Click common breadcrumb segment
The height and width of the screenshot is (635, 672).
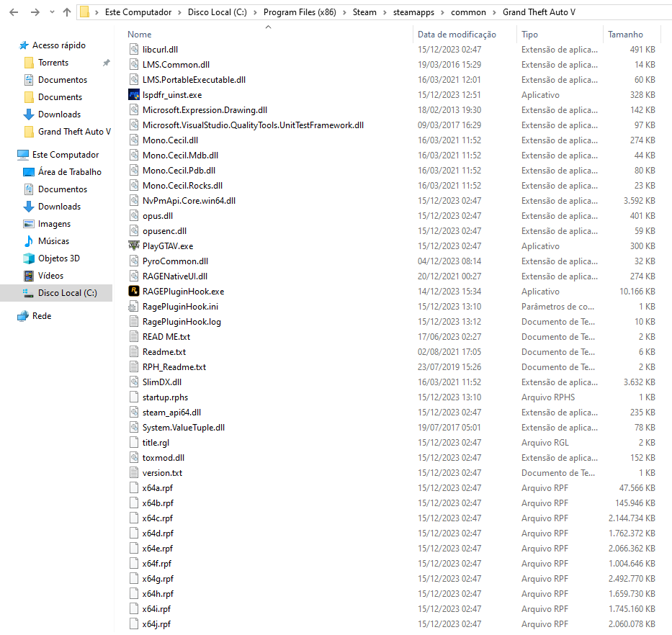pos(468,12)
